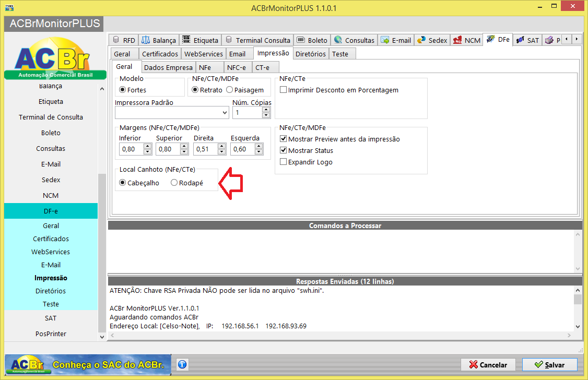Image resolution: width=588 pixels, height=380 pixels.
Task: Click the DFe tab icon
Action: [491, 39]
